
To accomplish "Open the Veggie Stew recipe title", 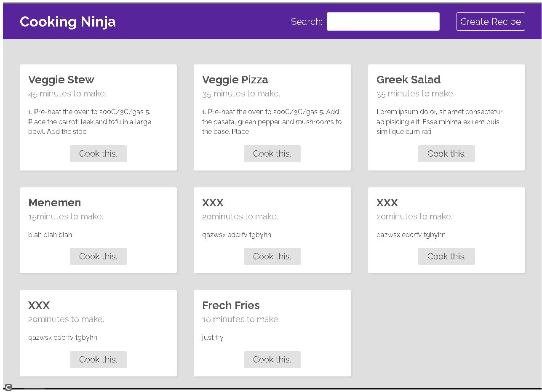I will coord(61,80).
